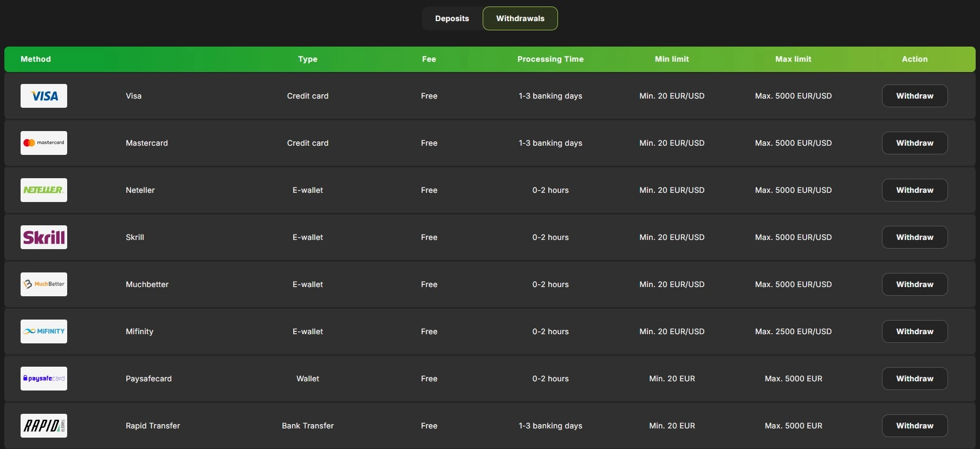Image resolution: width=980 pixels, height=449 pixels.
Task: Click the Method column header
Action: click(x=36, y=59)
